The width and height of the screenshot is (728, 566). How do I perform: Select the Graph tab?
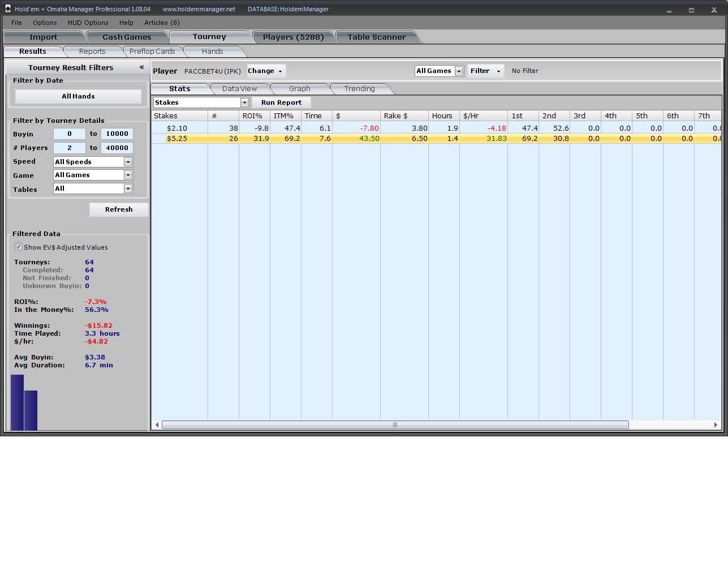pos(299,89)
